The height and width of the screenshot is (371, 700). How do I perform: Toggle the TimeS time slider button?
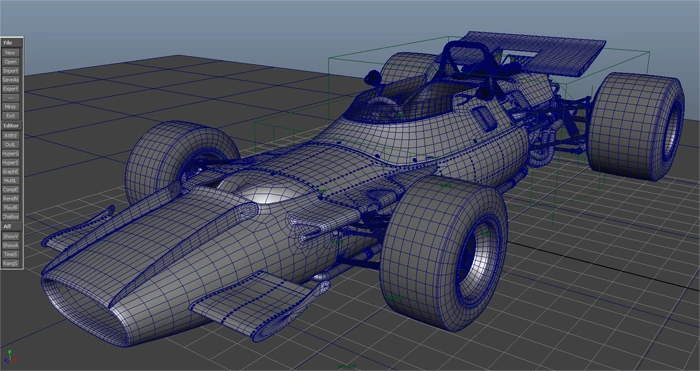point(11,254)
